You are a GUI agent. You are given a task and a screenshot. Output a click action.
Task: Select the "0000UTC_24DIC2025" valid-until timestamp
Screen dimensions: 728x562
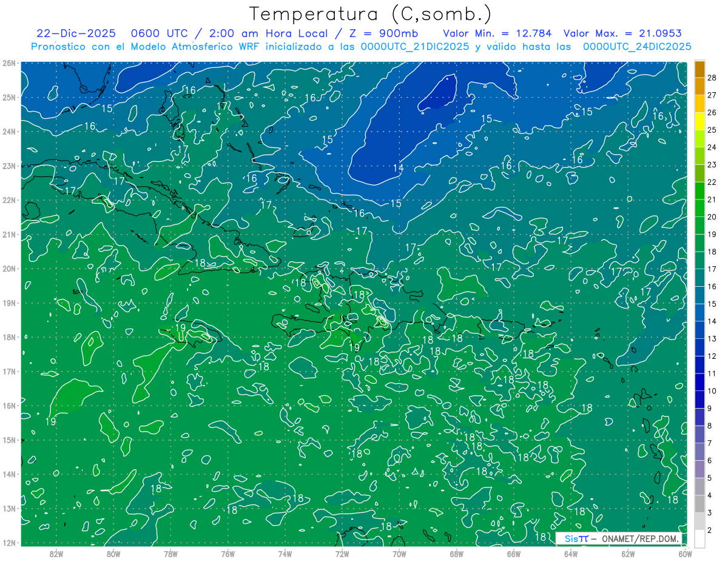637,46
